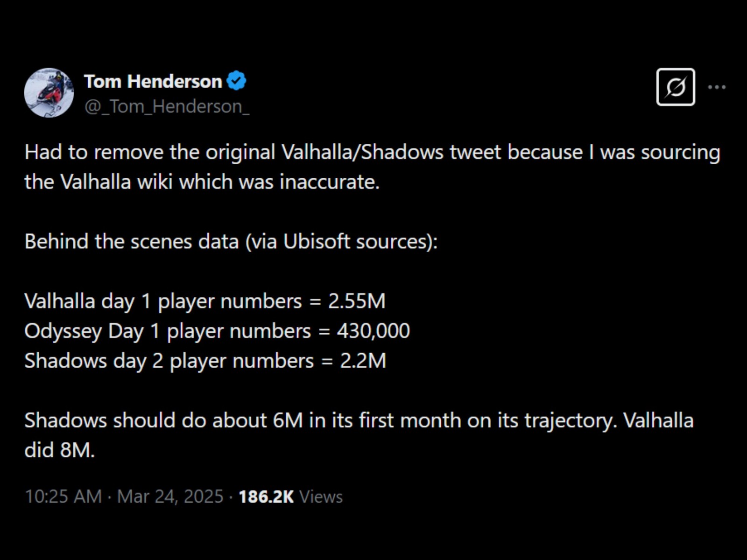Image resolution: width=747 pixels, height=560 pixels.
Task: Click the 186.2K view count
Action: pos(266,497)
